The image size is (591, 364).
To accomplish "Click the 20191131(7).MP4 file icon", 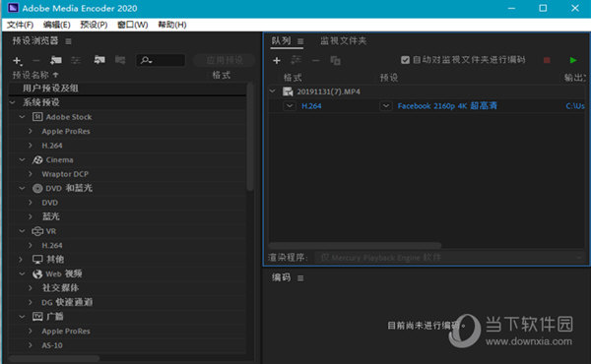I will 288,91.
